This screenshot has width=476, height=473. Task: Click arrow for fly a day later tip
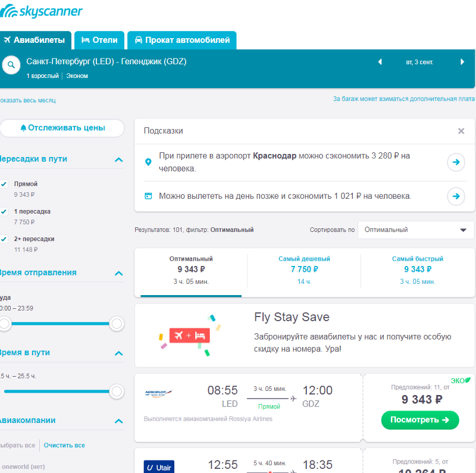tap(456, 196)
